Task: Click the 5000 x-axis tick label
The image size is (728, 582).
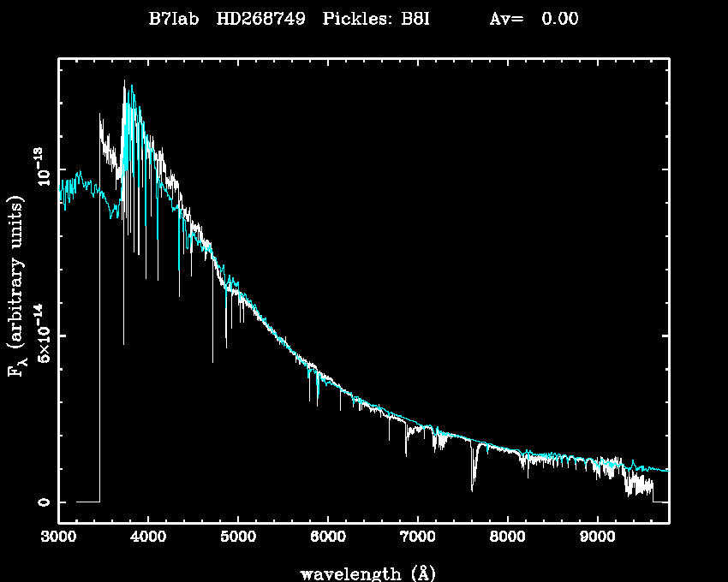Action: click(x=238, y=538)
